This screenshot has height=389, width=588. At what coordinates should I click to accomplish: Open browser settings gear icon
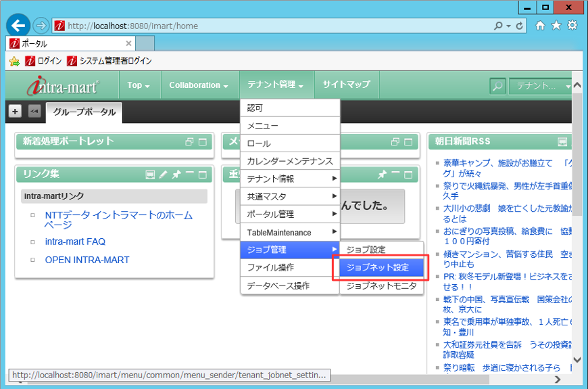tap(572, 26)
